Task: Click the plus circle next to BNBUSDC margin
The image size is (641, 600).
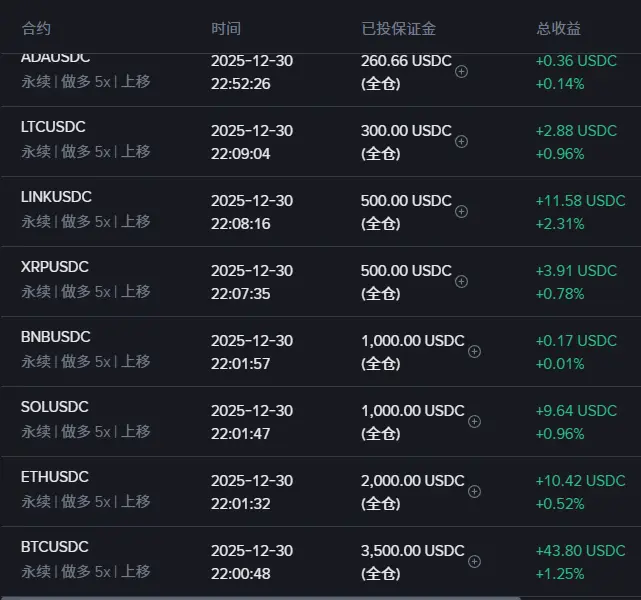Action: pyautogui.click(x=475, y=351)
